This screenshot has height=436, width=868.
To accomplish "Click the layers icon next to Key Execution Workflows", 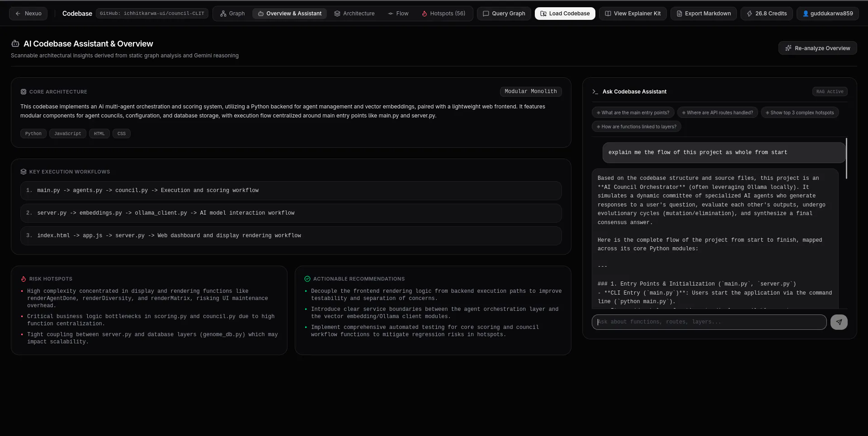I will point(24,172).
